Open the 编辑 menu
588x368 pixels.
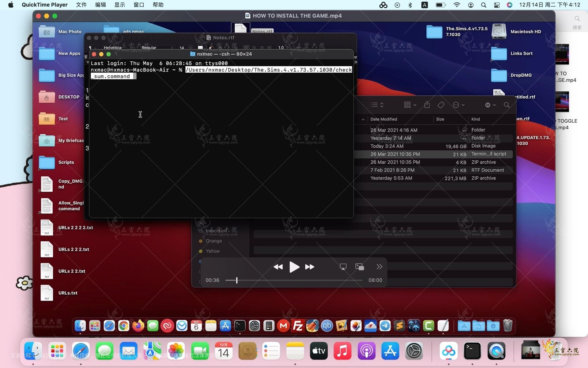point(100,5)
